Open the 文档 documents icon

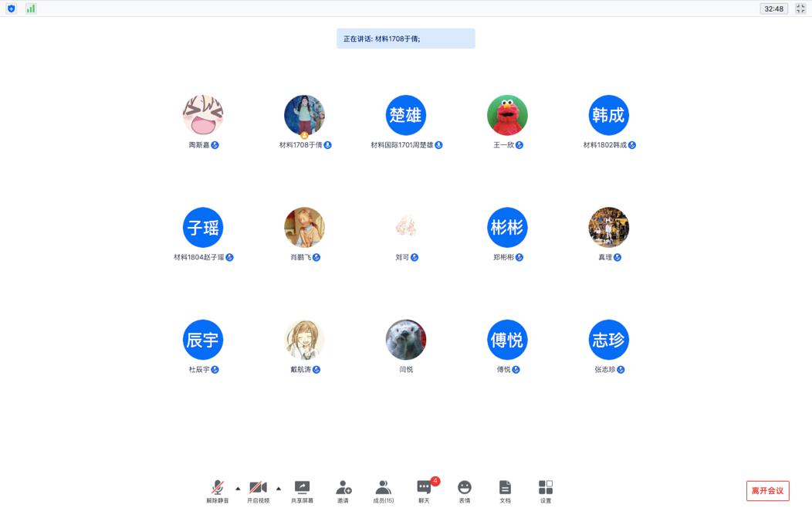click(505, 490)
